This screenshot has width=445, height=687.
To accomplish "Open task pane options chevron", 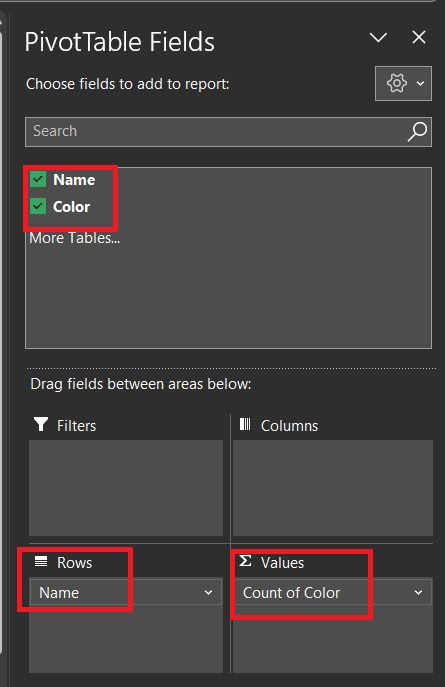I will tap(378, 37).
